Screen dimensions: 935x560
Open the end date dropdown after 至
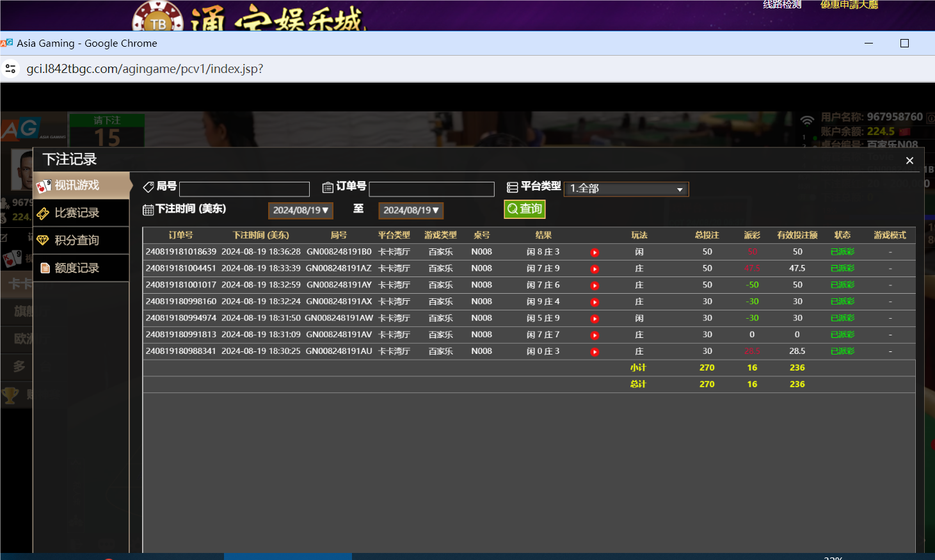coord(411,210)
